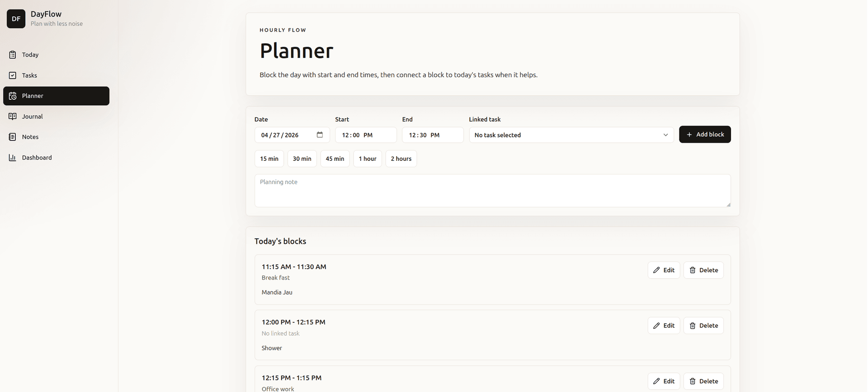Screen dimensions: 868x392
Task: Choose the 45 min duration preset
Action: tap(335, 159)
